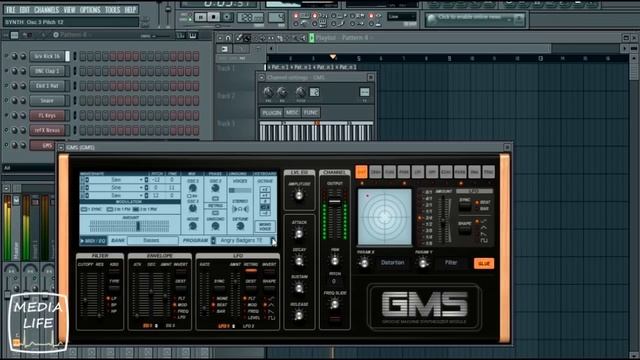Viewport: 640px width, 360px height.
Task: Click the FX track selector in Channel settings
Action: (x=364, y=92)
